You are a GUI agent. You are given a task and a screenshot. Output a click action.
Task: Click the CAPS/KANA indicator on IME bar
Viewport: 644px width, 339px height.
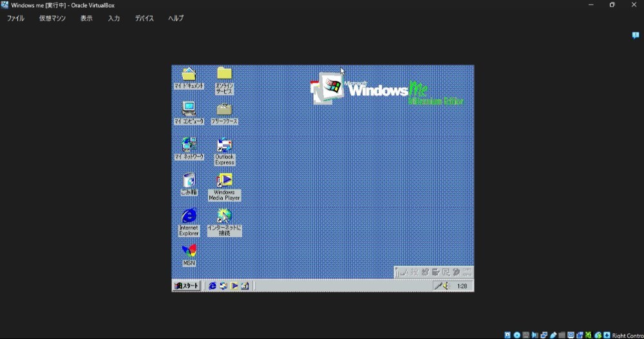click(x=468, y=273)
